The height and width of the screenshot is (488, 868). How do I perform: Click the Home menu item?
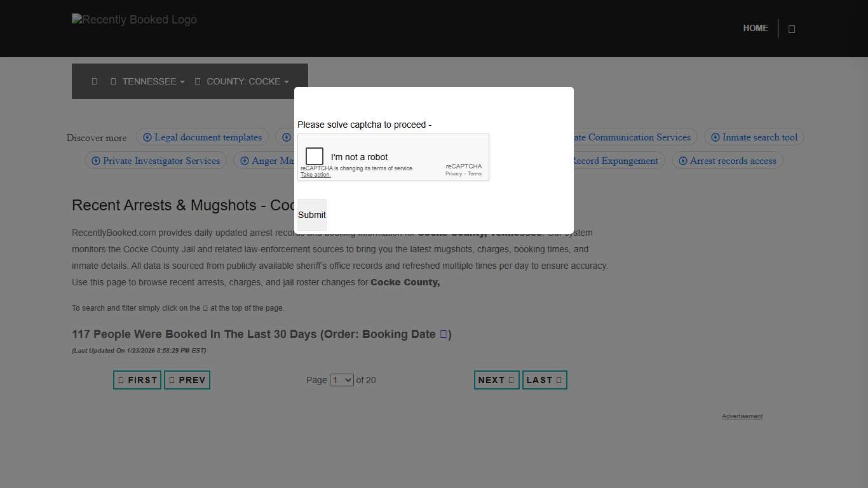[x=756, y=28]
